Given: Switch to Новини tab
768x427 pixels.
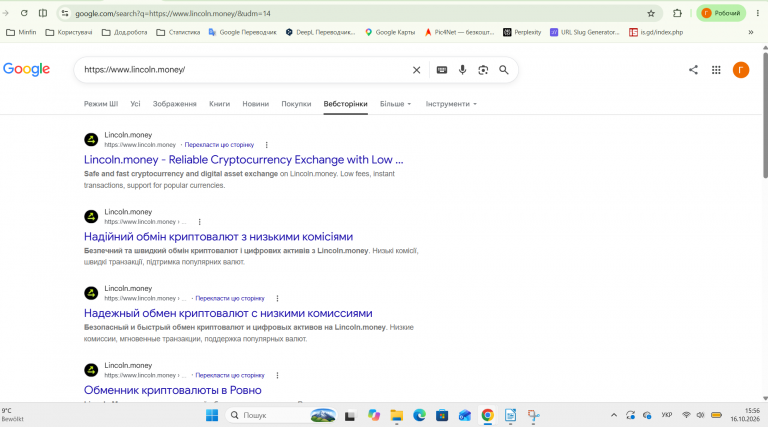Looking at the screenshot, I should tap(256, 104).
